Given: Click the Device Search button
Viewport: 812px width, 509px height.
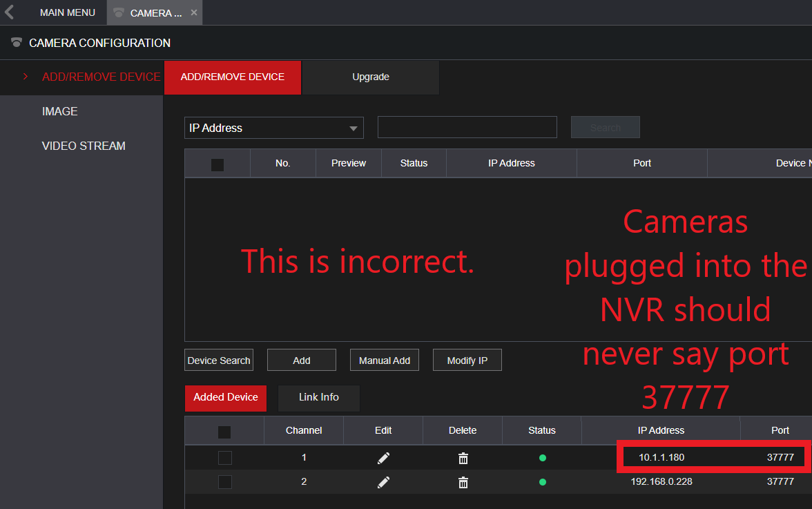Looking at the screenshot, I should point(218,361).
